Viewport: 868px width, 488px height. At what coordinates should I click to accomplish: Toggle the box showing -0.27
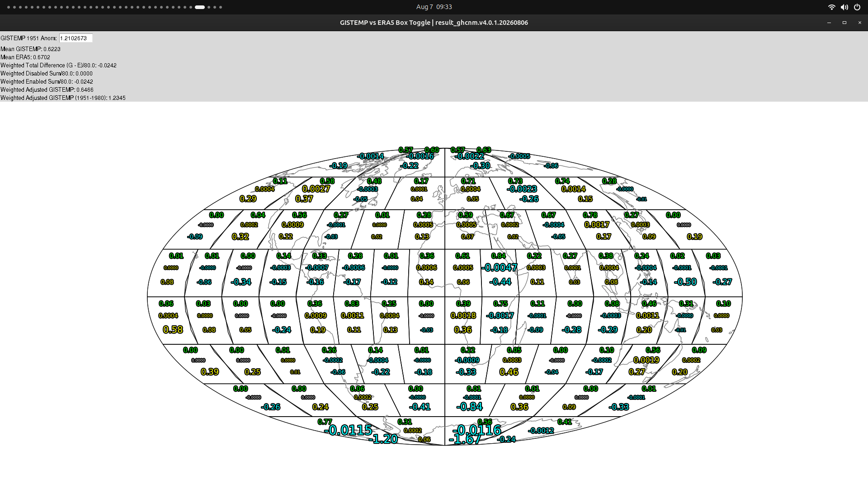click(x=722, y=282)
